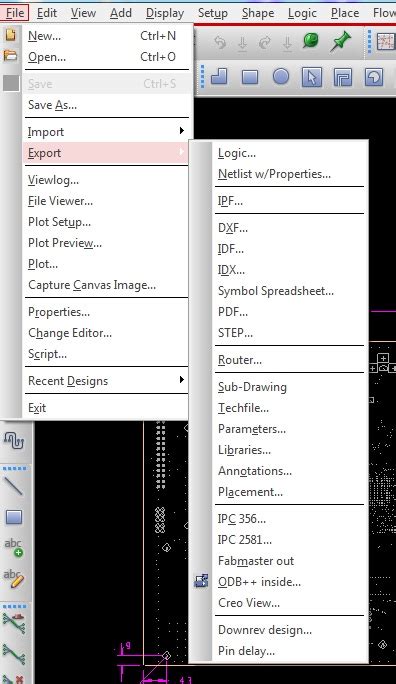Viewport: 396px width, 684px height.
Task: Click the green chat bubble toolbar icon
Action: 311,42
